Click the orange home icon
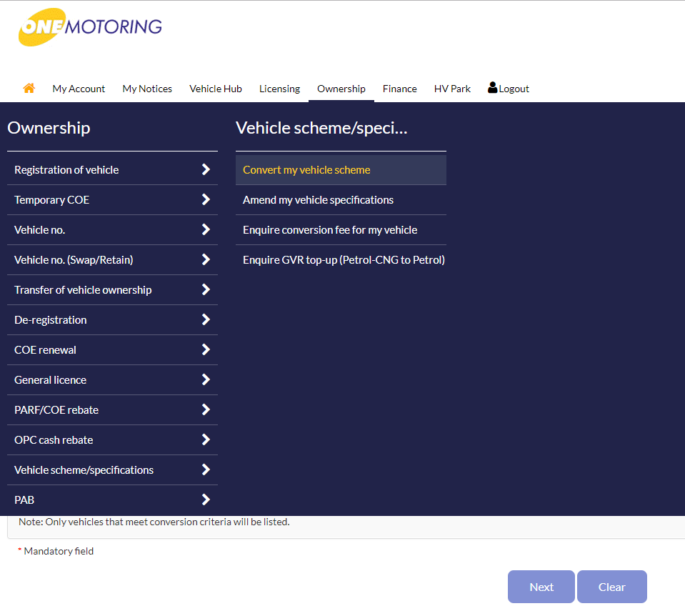 click(29, 88)
